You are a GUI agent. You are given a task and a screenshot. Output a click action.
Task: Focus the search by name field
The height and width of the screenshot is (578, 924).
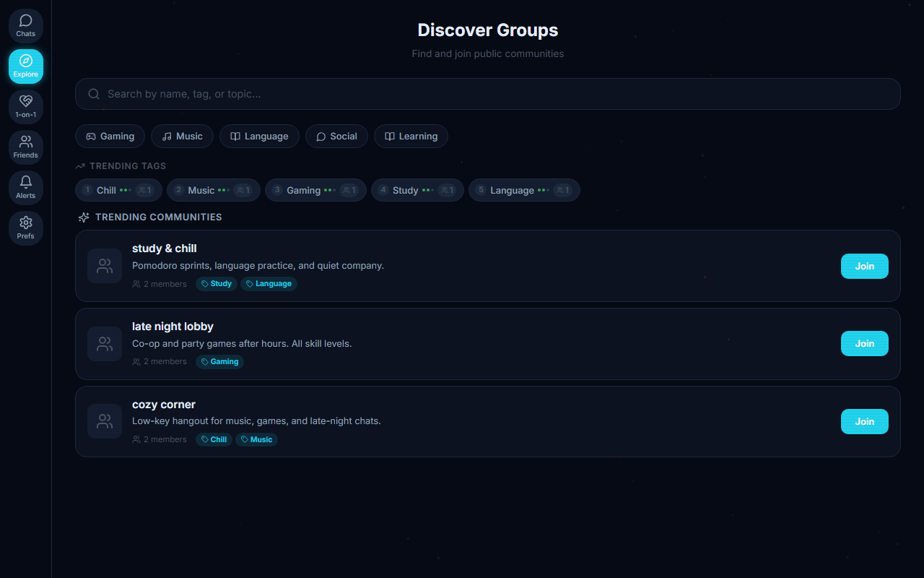click(x=488, y=94)
